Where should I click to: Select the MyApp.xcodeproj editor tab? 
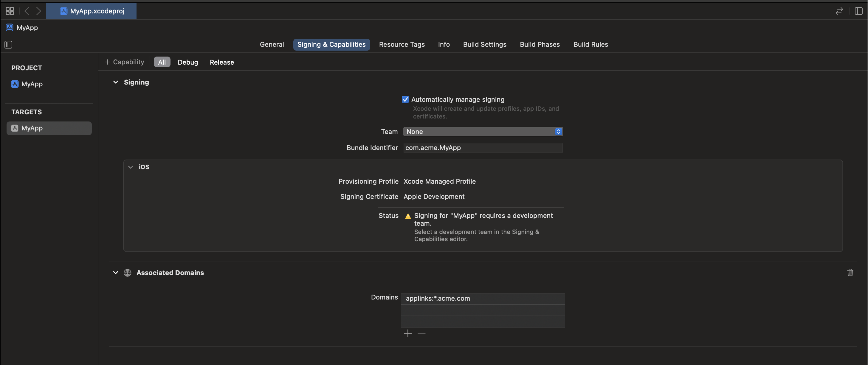[x=91, y=11]
